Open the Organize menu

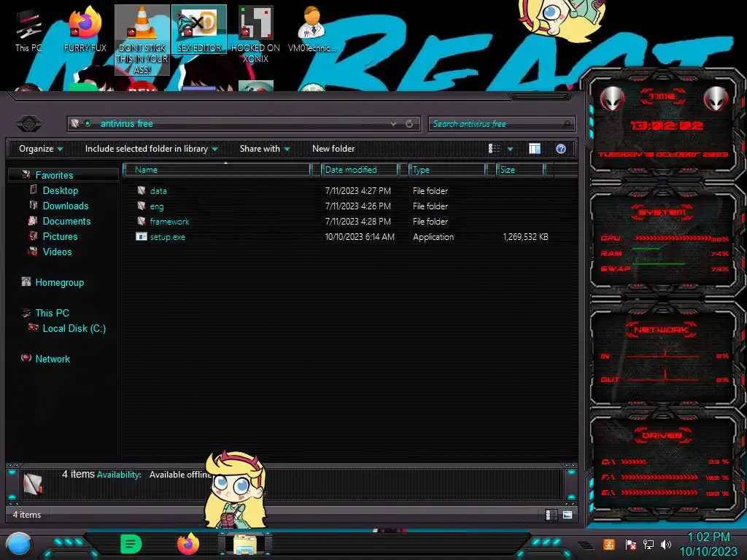(41, 149)
